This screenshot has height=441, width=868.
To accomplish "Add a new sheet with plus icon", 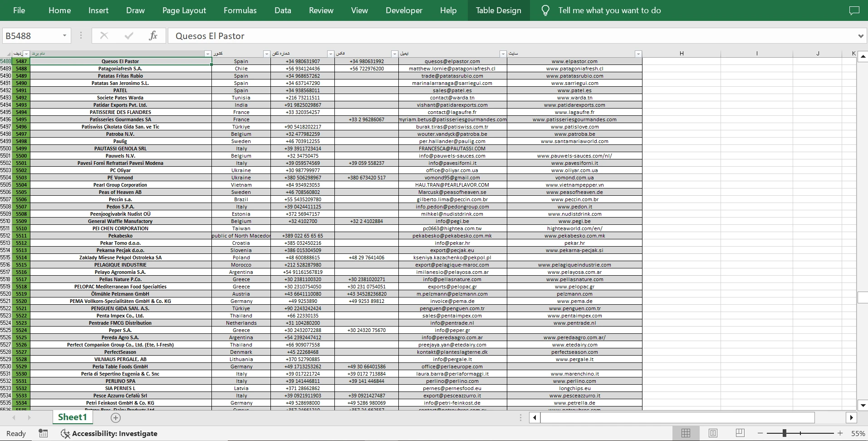I will click(x=116, y=417).
